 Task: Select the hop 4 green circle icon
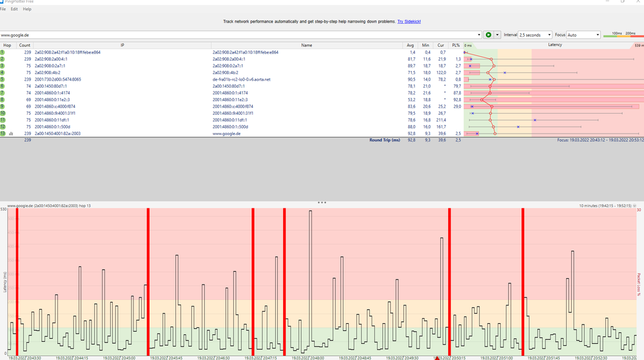coord(3,73)
